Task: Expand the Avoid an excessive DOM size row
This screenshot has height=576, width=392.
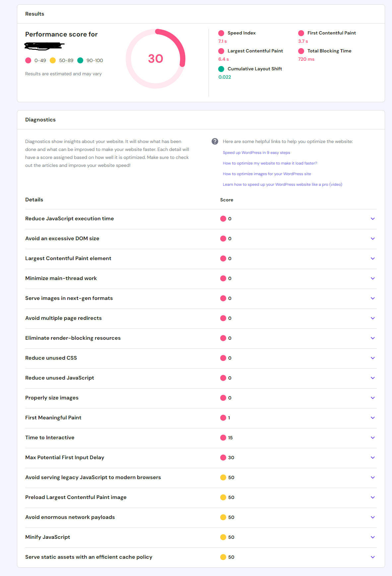Action: 373,239
